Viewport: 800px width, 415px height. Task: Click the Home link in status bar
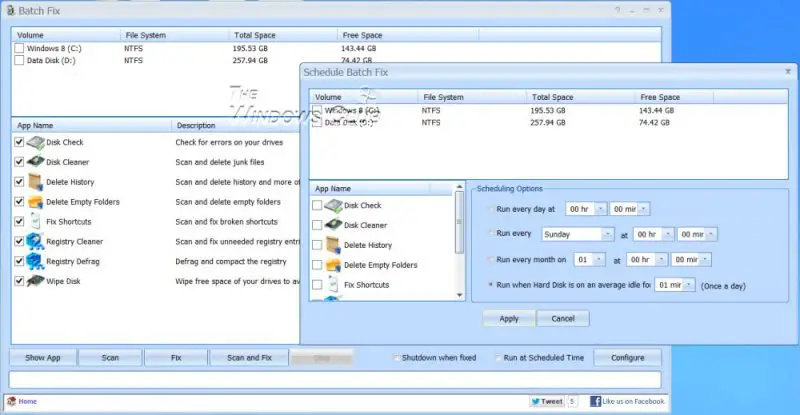pyautogui.click(x=28, y=401)
